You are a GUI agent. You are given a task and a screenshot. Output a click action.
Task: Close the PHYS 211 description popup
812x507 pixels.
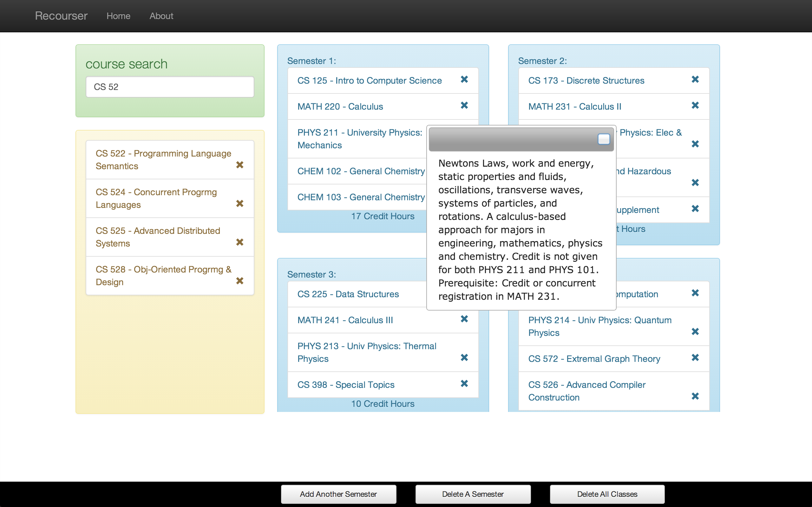pos(603,139)
